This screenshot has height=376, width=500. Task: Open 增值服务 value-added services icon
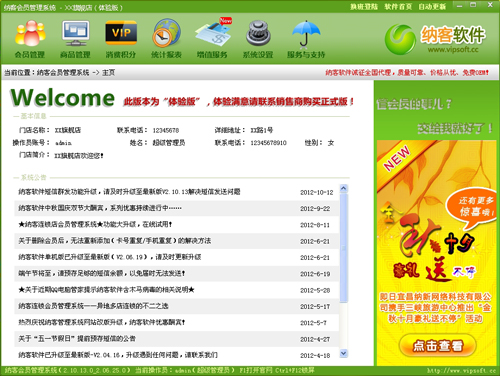(x=212, y=39)
